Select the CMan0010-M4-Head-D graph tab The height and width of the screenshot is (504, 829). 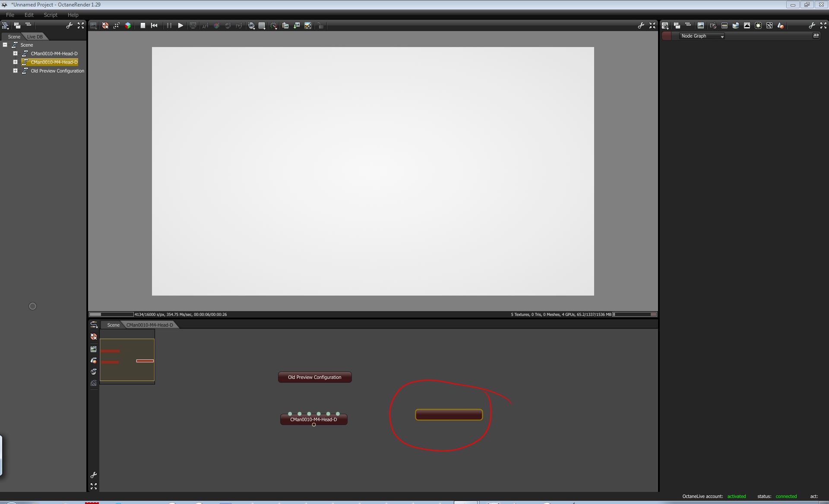coord(149,325)
